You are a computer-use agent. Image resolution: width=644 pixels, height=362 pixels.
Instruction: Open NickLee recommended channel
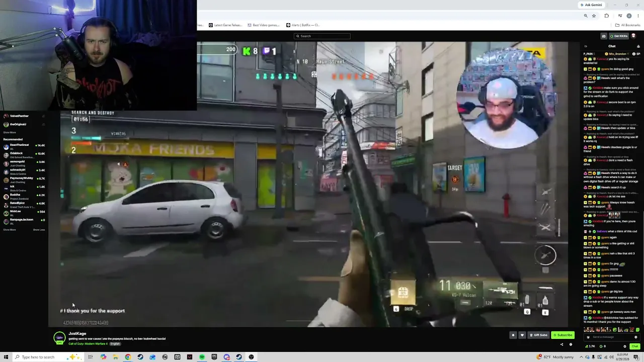coord(24,212)
